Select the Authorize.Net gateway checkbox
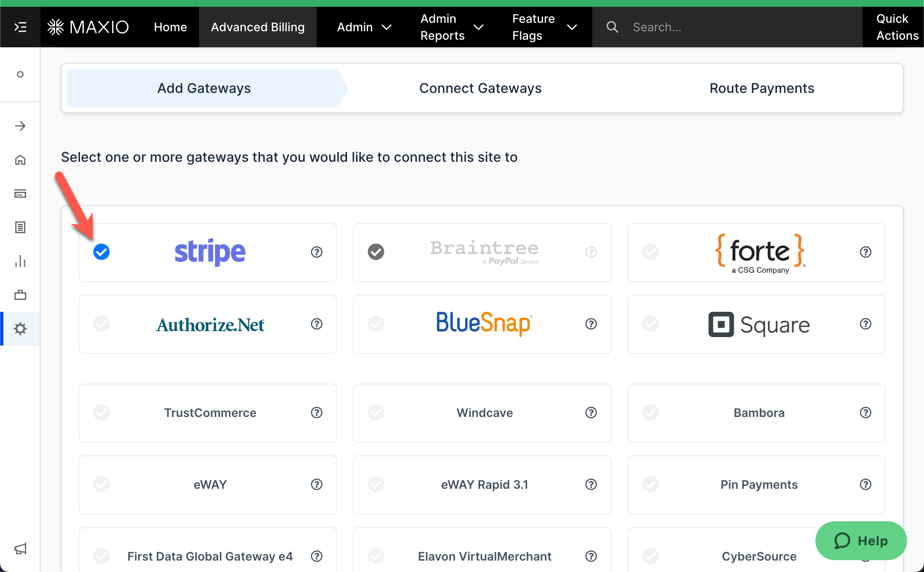Viewport: 924px width, 572px height. 101,324
